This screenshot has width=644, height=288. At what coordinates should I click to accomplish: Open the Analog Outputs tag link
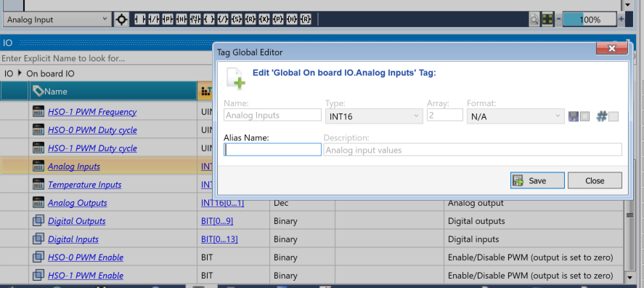(77, 203)
